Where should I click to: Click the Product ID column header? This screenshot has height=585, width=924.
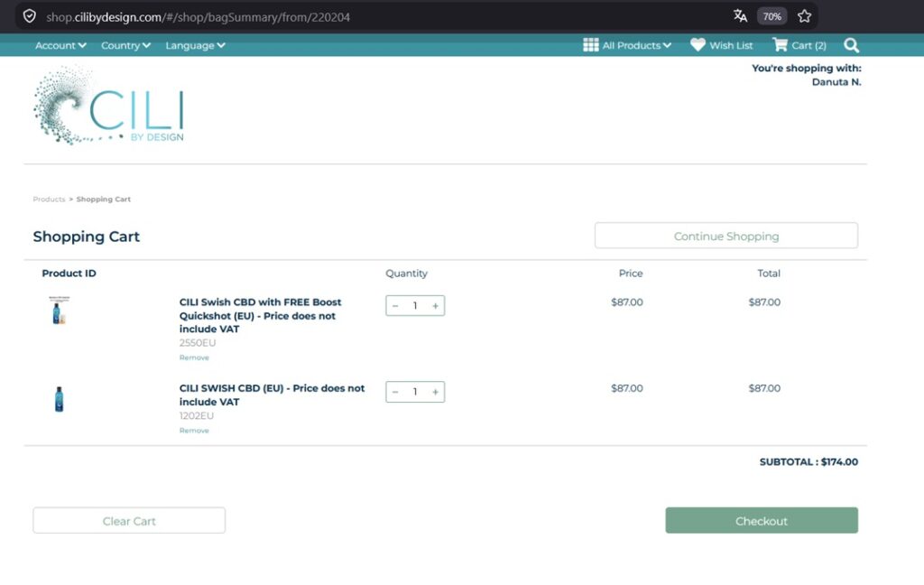69,273
